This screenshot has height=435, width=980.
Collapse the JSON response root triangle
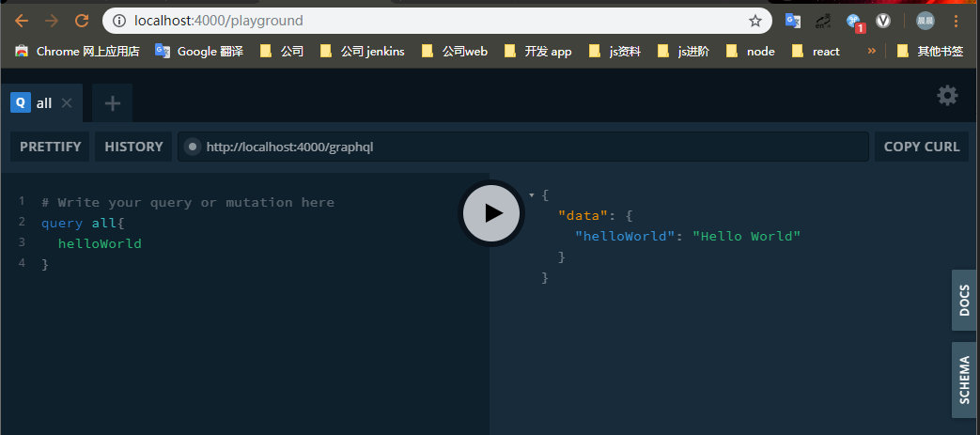[531, 195]
